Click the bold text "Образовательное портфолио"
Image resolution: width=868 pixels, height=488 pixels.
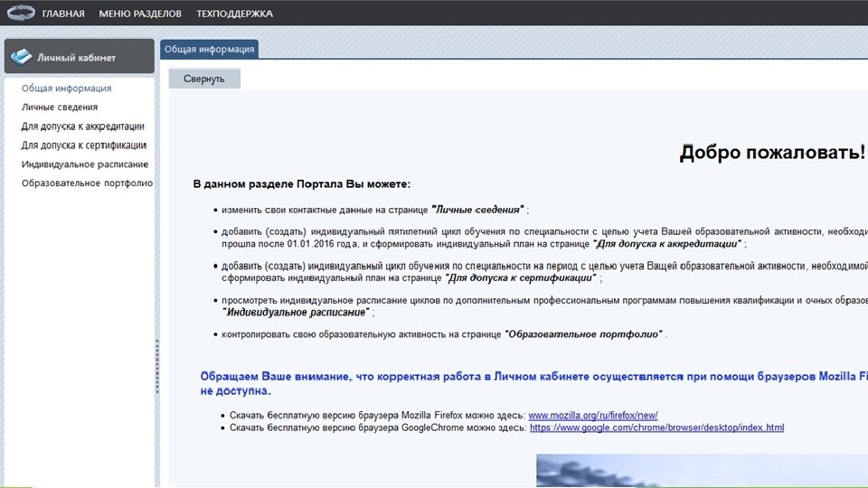(583, 334)
